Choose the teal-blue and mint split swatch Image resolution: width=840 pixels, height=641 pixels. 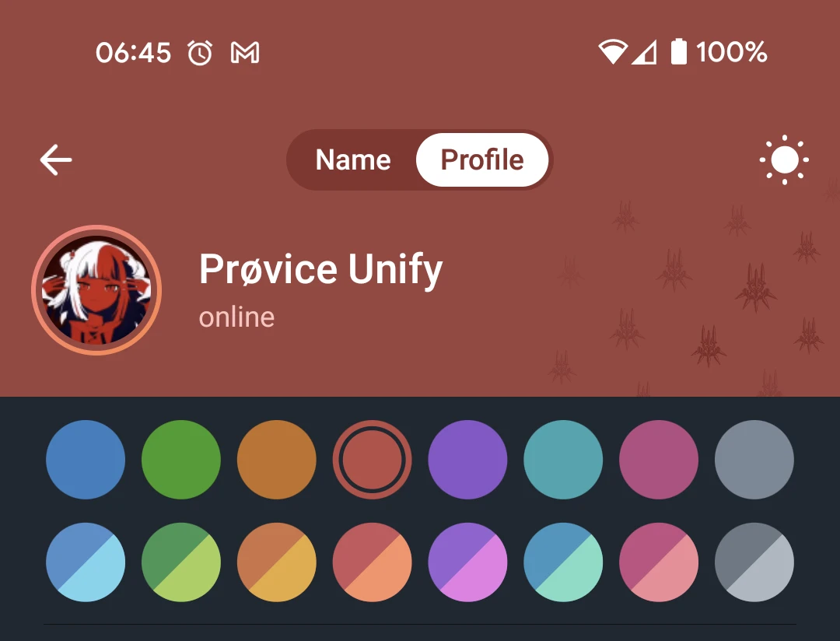click(563, 562)
